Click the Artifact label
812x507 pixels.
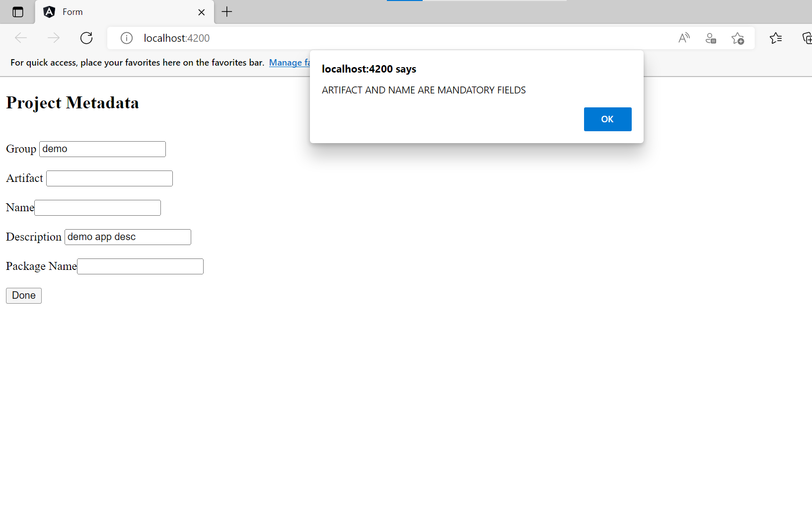click(x=25, y=178)
